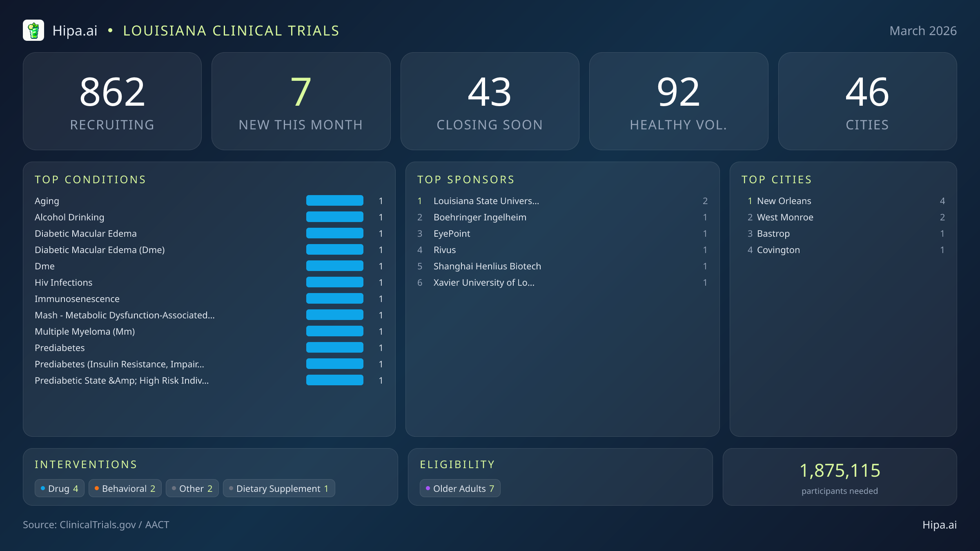The height and width of the screenshot is (551, 980).
Task: Enable the Older Adults 7 eligibility filter
Action: tap(460, 488)
